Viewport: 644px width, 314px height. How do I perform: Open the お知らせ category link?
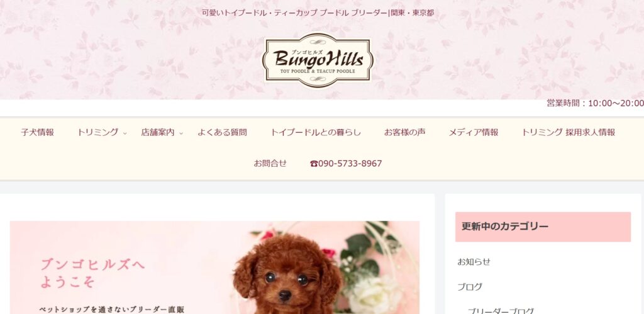tap(474, 262)
